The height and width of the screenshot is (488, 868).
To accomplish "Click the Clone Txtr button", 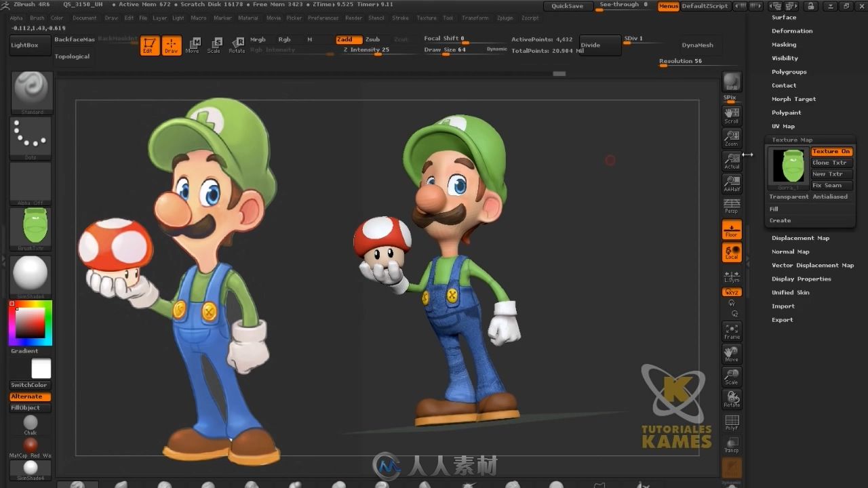I will click(831, 163).
